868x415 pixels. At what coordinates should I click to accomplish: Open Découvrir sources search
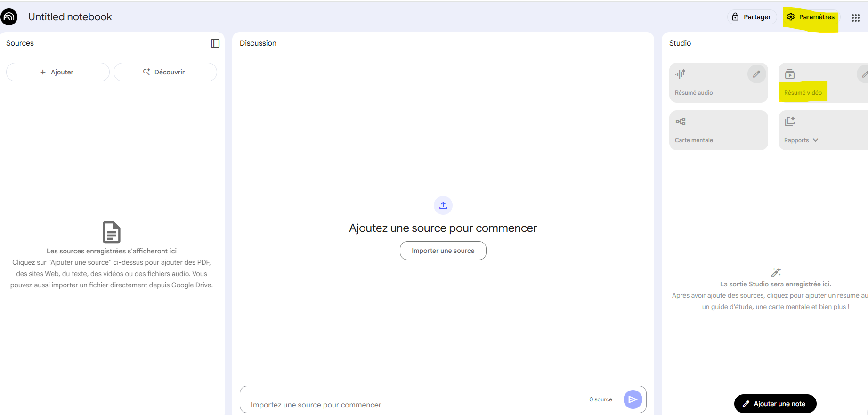point(165,72)
